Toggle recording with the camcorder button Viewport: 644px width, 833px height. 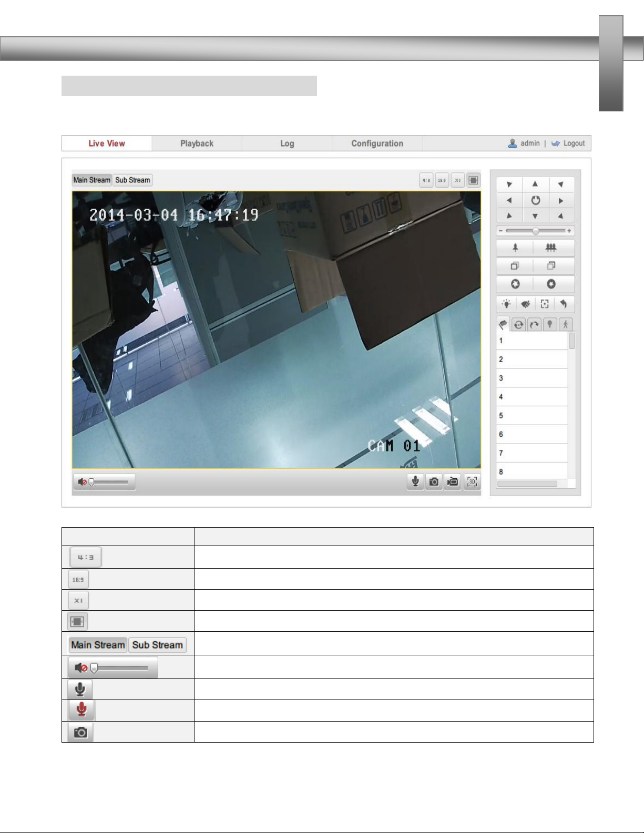[453, 482]
